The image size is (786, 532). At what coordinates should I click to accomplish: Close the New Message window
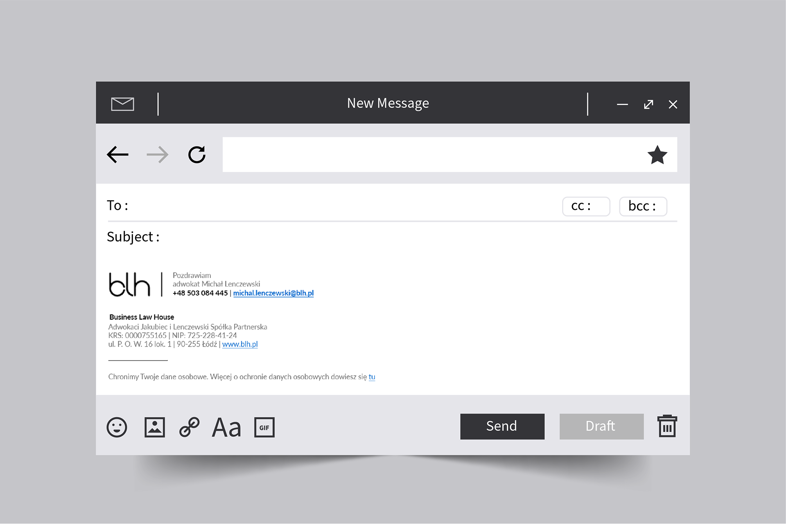(x=673, y=104)
